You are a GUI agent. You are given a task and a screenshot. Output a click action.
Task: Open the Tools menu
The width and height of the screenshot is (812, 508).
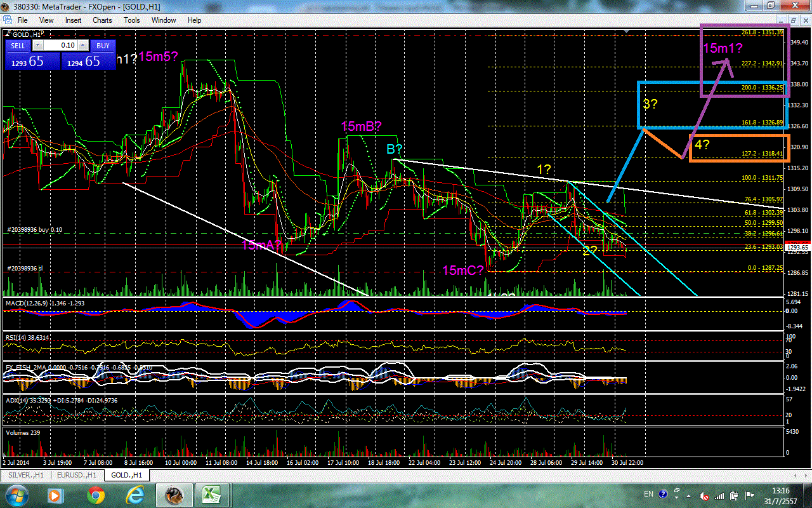tap(132, 20)
